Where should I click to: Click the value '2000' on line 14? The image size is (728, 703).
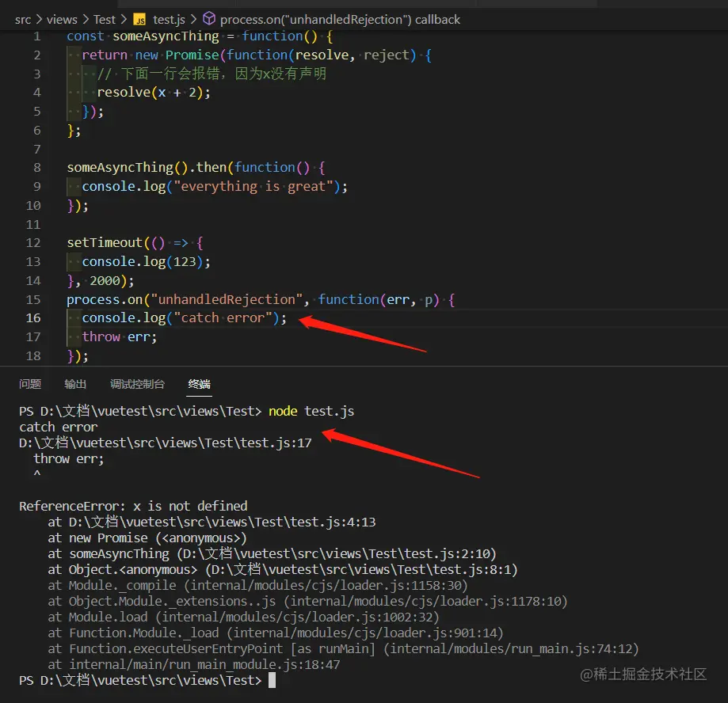[x=105, y=281]
